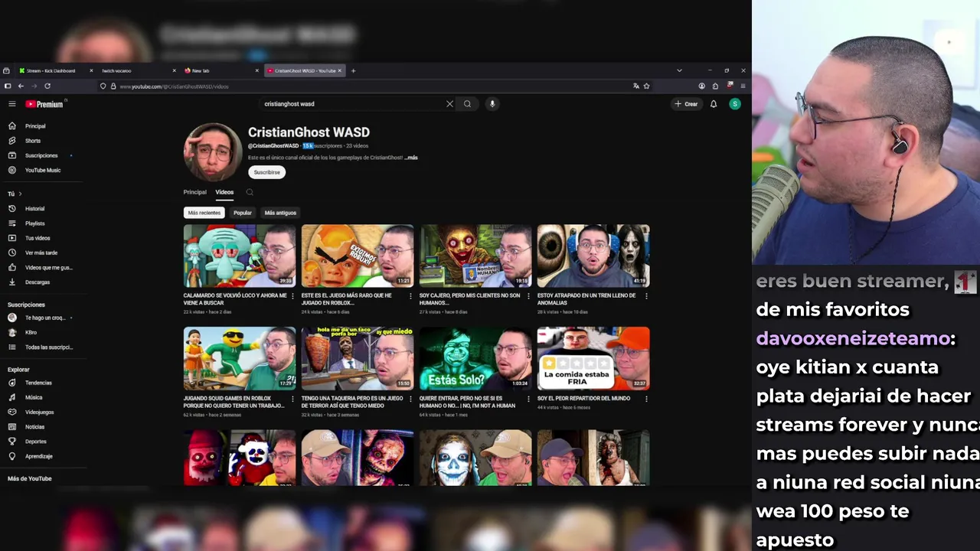Open the @CristianGhostWASD channel handle
This screenshot has height=551, width=980.
point(273,145)
